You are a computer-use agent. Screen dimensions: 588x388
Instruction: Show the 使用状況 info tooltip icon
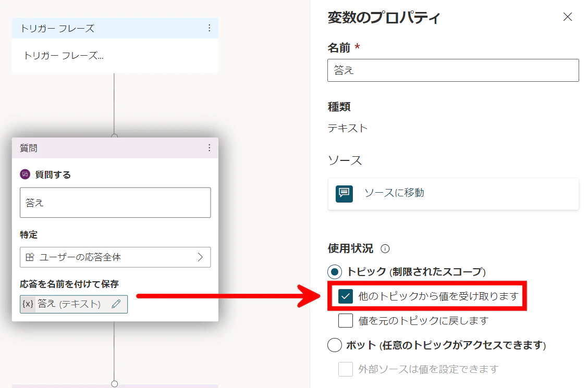click(385, 248)
